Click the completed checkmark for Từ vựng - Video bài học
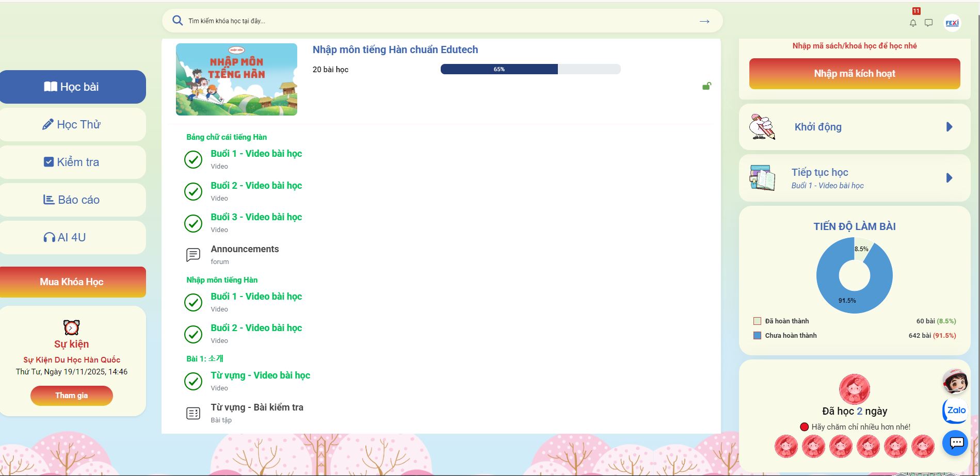 [193, 382]
